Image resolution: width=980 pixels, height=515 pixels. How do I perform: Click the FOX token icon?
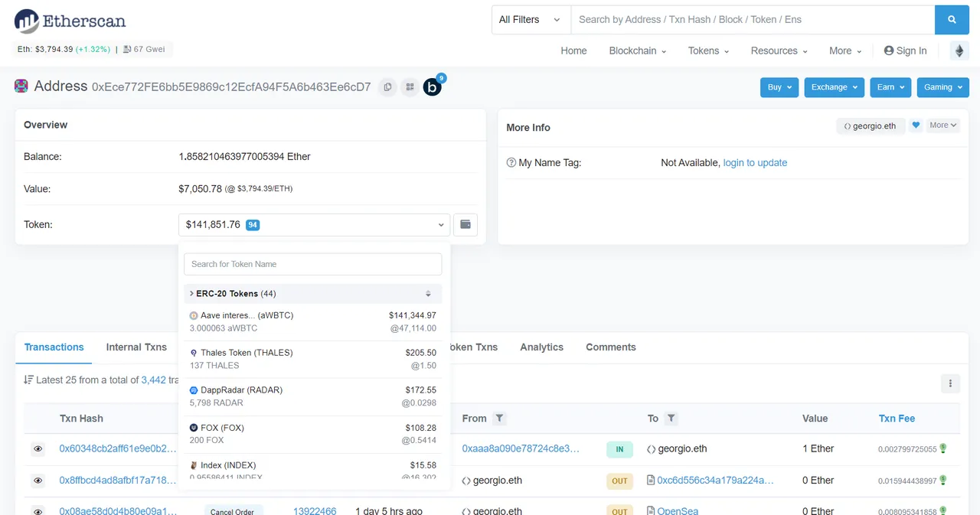194,428
